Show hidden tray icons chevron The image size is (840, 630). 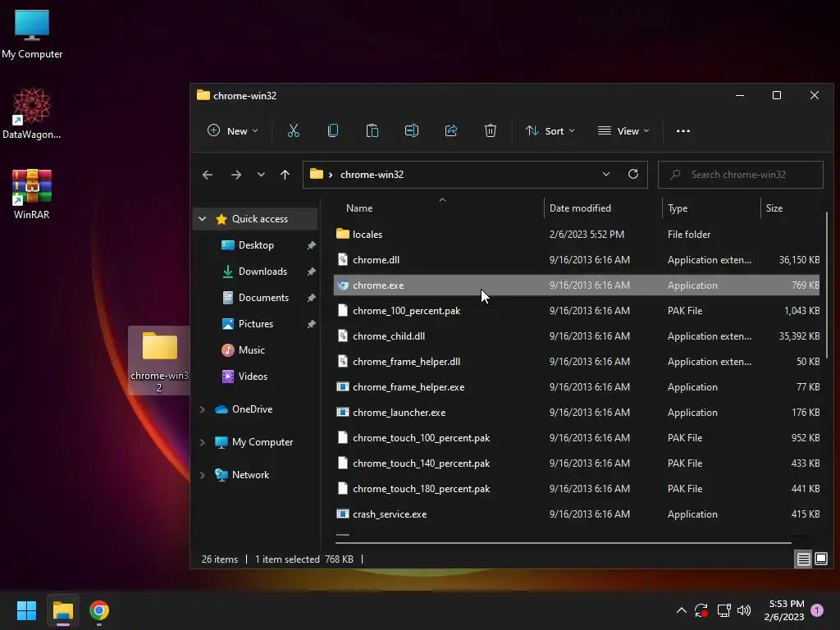coord(681,610)
